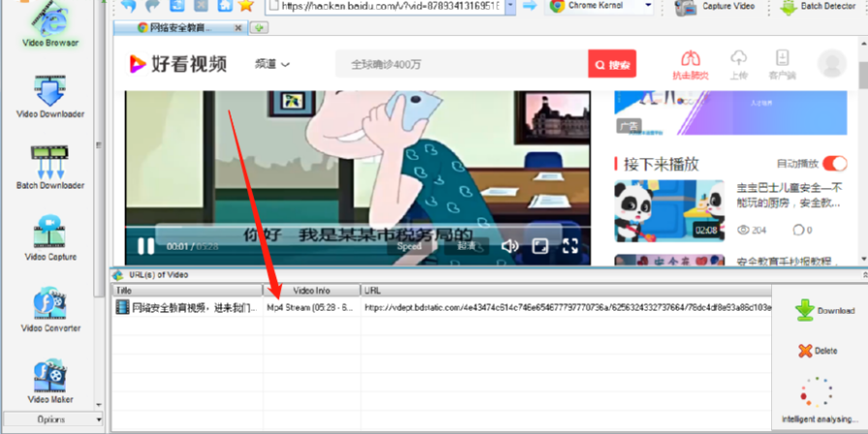Image resolution: width=868 pixels, height=434 pixels.
Task: Click the comment count bubble icon
Action: 798,230
